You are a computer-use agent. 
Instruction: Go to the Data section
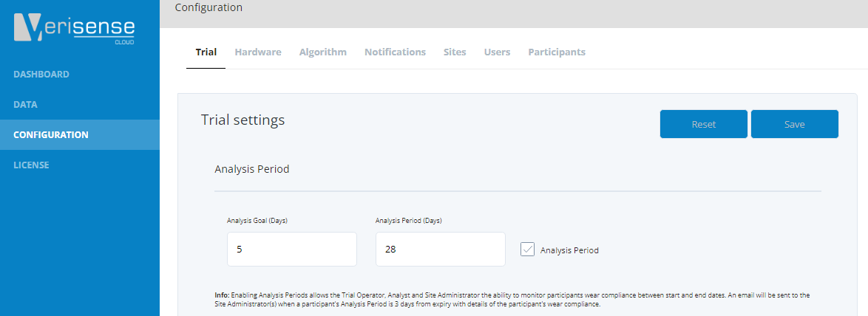[x=25, y=104]
